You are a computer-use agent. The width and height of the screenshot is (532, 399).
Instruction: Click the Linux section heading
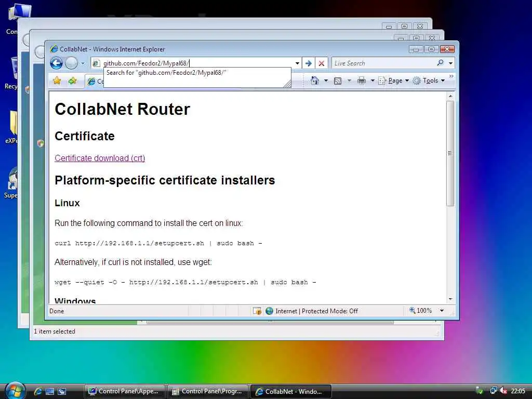67,203
